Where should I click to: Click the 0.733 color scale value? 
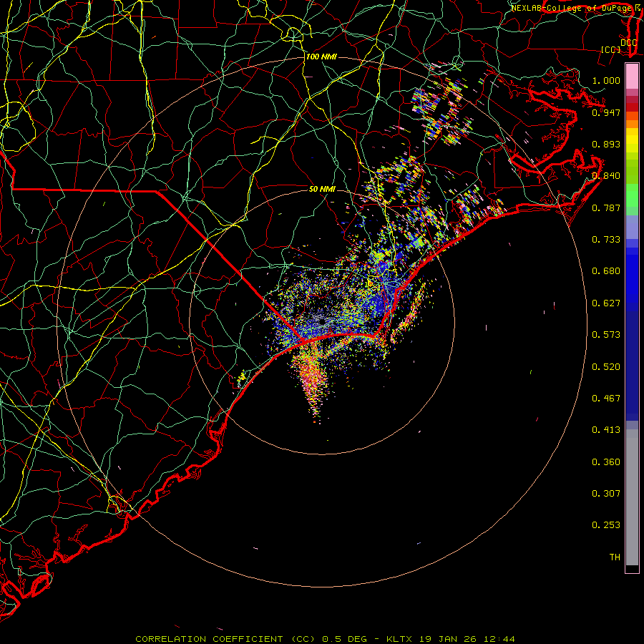(x=606, y=240)
